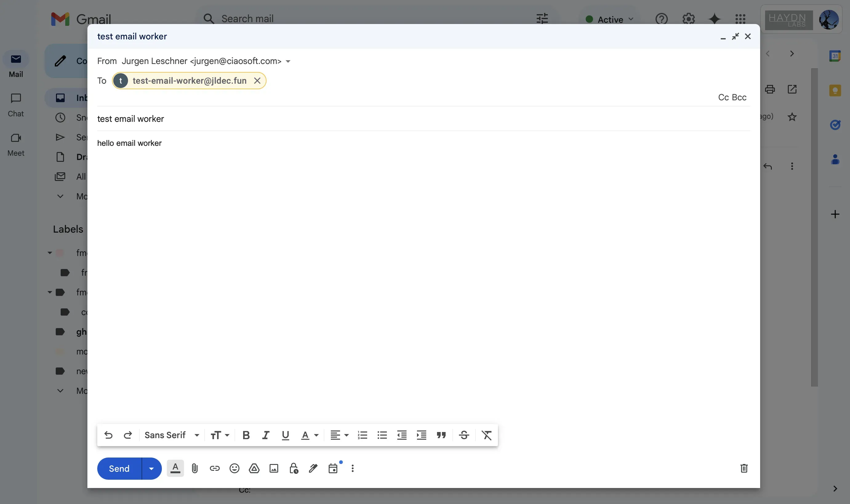850x504 pixels.
Task: Toggle underline formatting
Action: [x=285, y=435]
